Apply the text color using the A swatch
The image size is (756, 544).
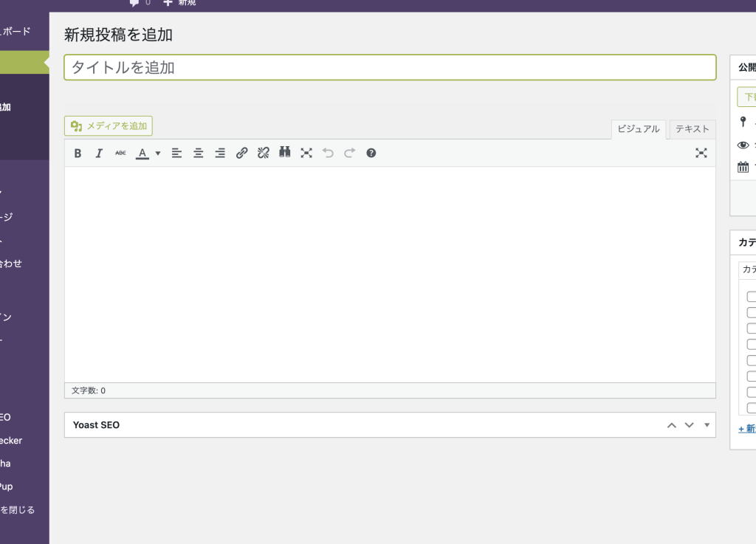pyautogui.click(x=142, y=154)
